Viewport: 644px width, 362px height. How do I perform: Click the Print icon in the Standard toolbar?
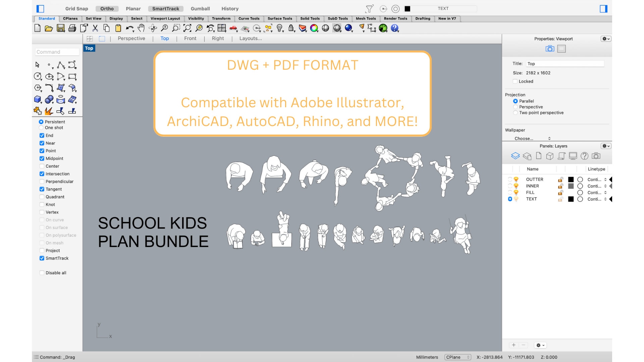coord(72,28)
